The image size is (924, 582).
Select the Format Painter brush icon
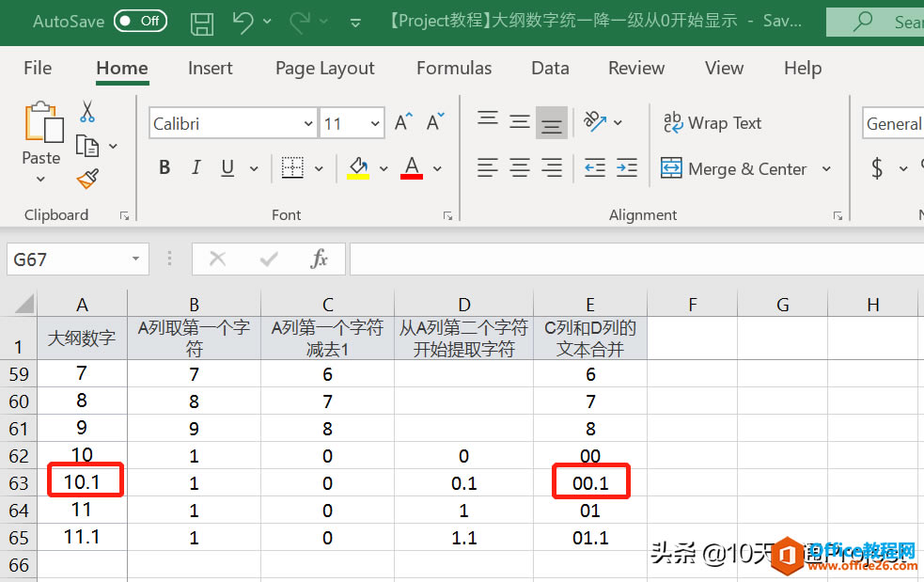point(87,178)
